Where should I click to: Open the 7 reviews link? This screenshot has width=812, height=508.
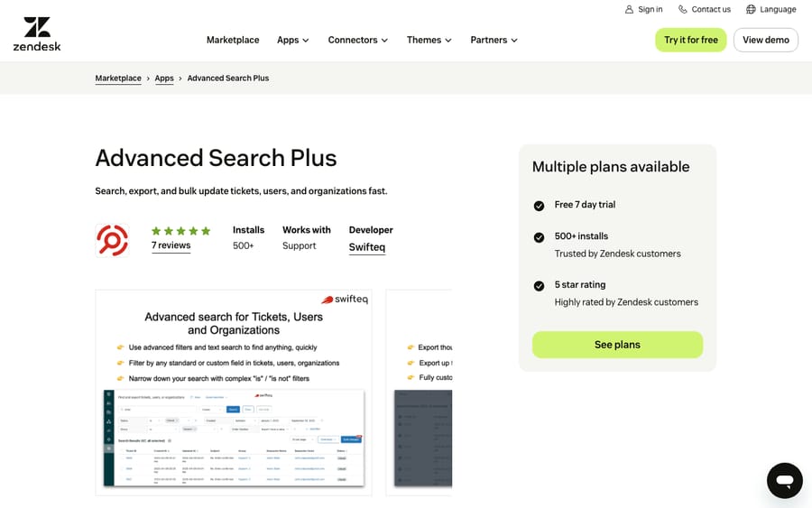[171, 245]
